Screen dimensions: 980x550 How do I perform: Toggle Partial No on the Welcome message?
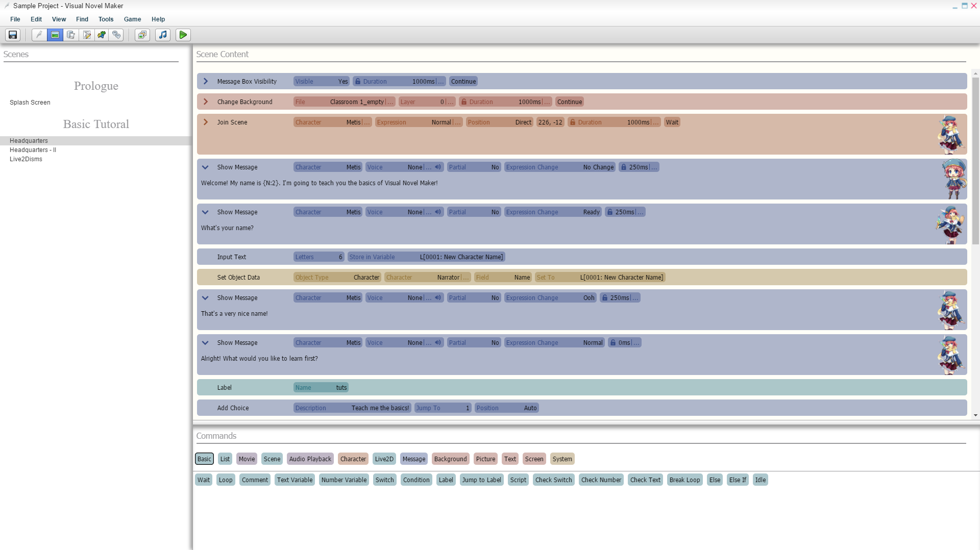[x=474, y=167]
